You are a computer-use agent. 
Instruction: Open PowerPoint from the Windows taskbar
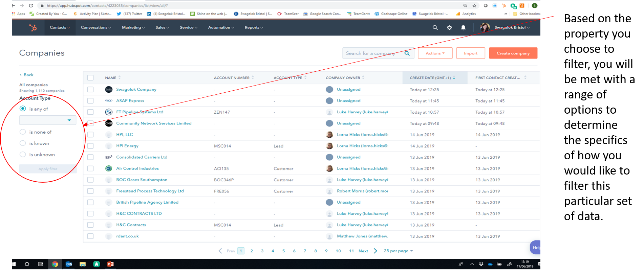tap(110, 264)
